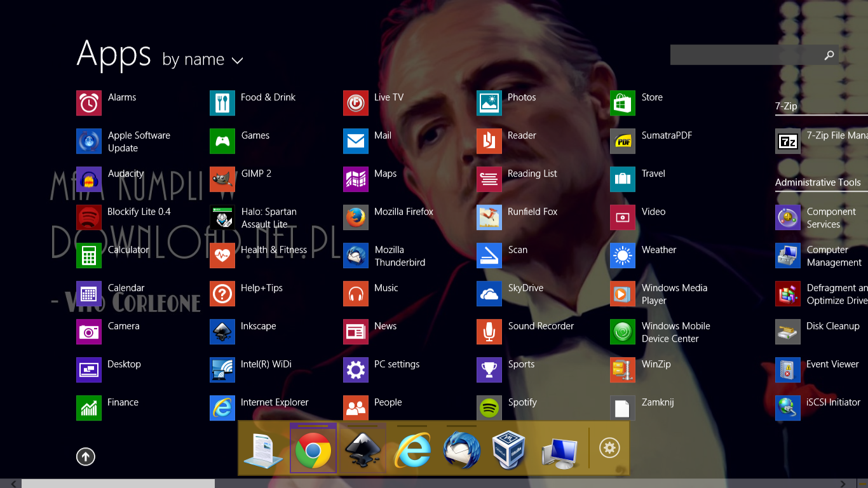Select Administrative Tools group header
The height and width of the screenshot is (488, 868).
[x=818, y=182]
